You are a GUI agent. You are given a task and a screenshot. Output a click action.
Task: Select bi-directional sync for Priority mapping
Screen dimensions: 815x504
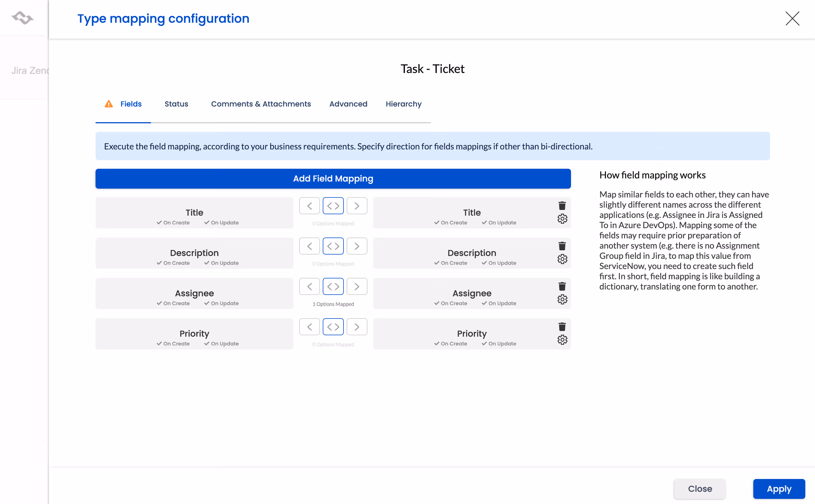pyautogui.click(x=333, y=327)
